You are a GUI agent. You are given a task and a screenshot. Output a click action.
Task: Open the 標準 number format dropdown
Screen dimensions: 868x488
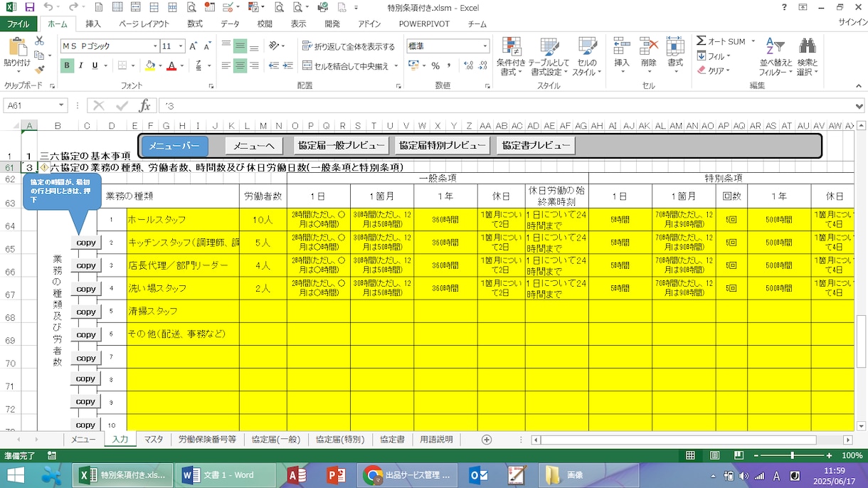(485, 46)
